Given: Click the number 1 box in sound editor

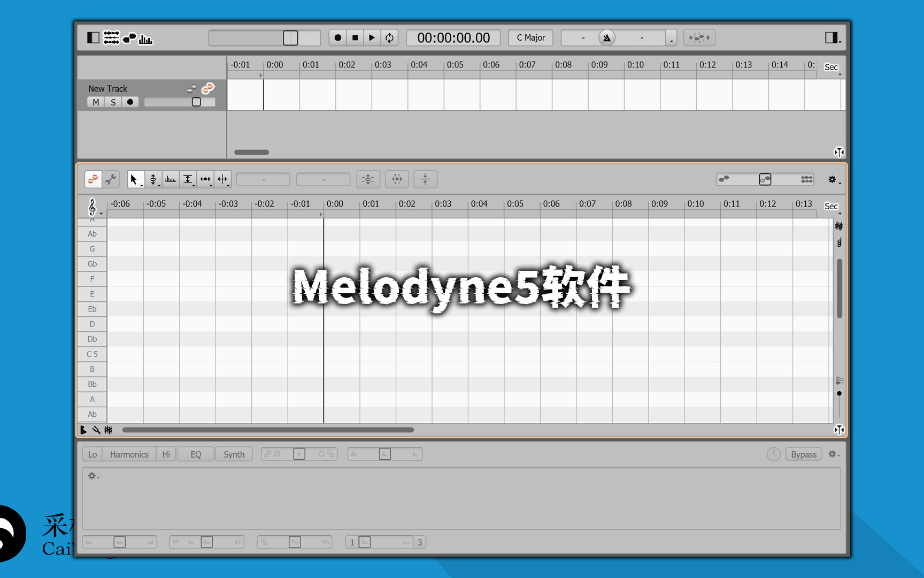Looking at the screenshot, I should pos(352,542).
